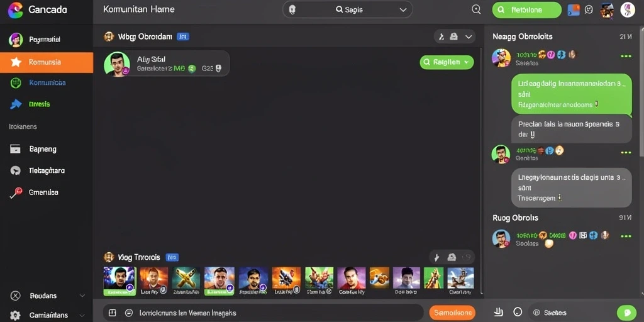Viewport: 644px width, 322px height.
Task: Click the Cmeniea pin icon in sidebar
Action: [16, 192]
